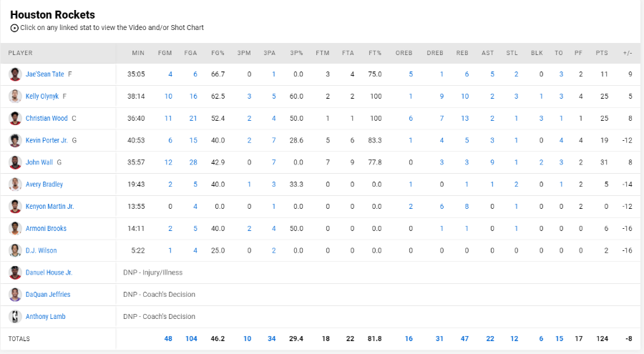View Kelly Olynyk's 16 field goal attempts
Viewport: 644px width, 354px height.
tap(193, 96)
